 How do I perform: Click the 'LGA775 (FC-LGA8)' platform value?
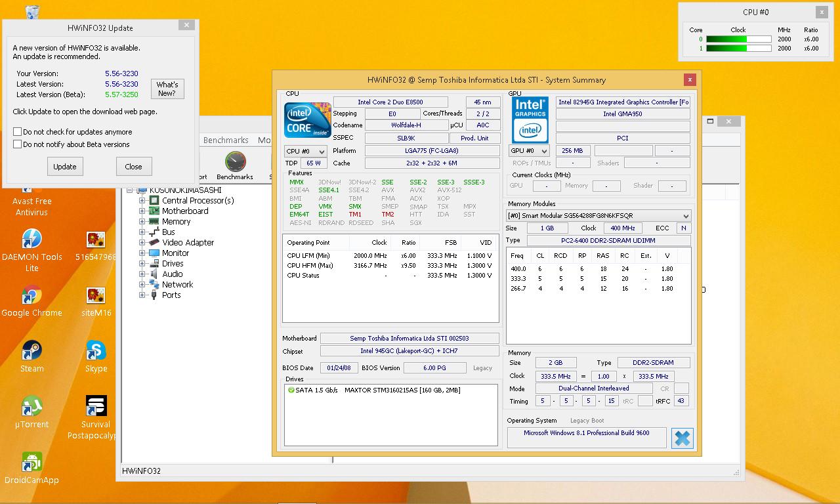click(x=432, y=151)
